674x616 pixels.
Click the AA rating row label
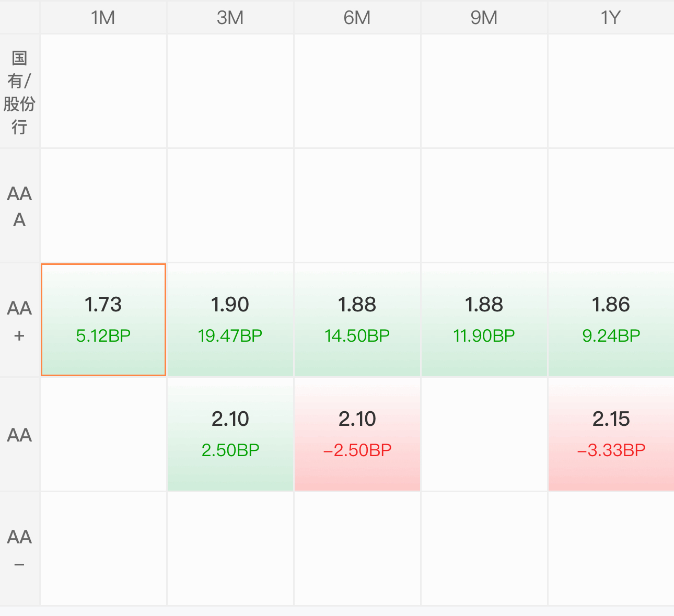click(19, 434)
